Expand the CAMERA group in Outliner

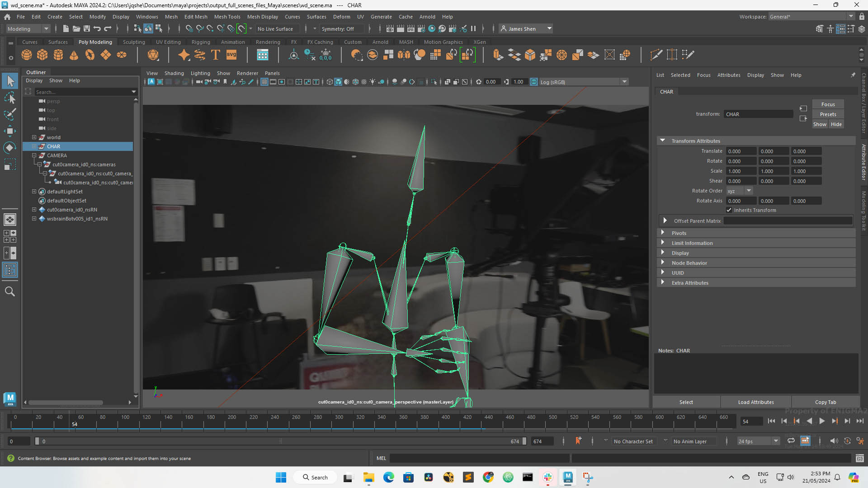[34, 155]
